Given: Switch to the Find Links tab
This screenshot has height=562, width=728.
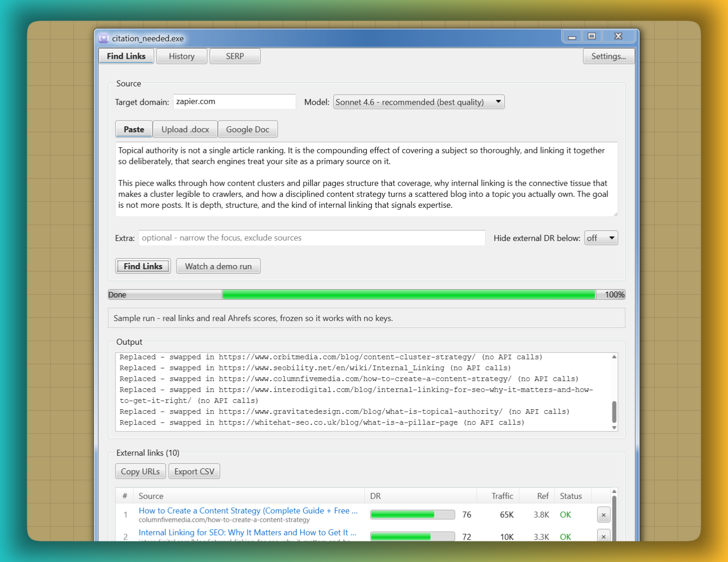Looking at the screenshot, I should click(126, 56).
